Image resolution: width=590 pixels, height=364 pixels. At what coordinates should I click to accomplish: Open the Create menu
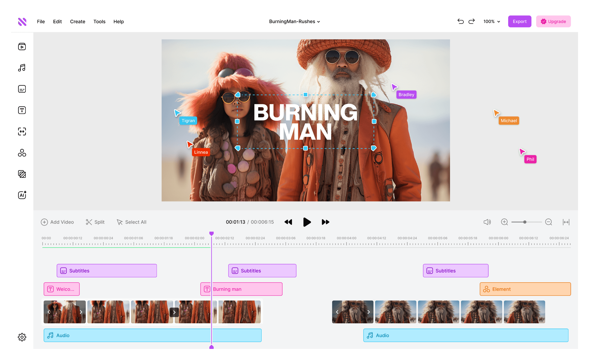(x=77, y=21)
